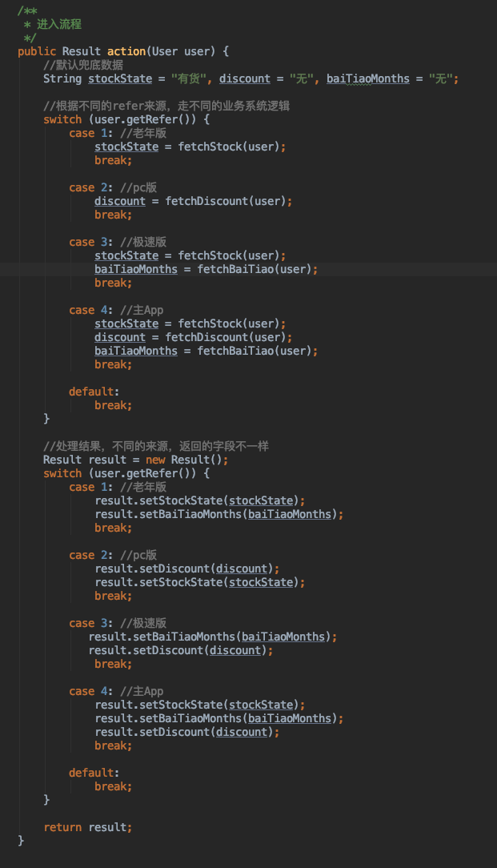The image size is (497, 868).
Task: Click setDiscount call under result-switch "pc版" case
Action: (x=174, y=569)
